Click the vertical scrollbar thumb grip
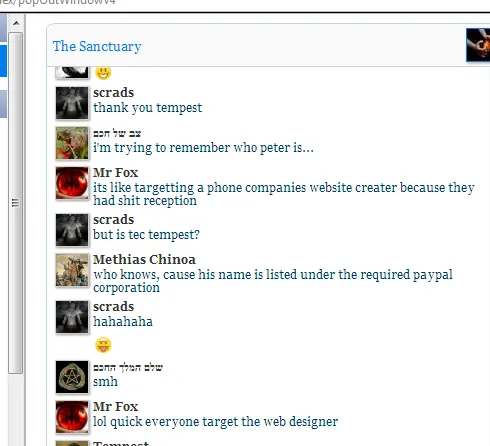Image resolution: width=490 pixels, height=446 pixels. 15,203
